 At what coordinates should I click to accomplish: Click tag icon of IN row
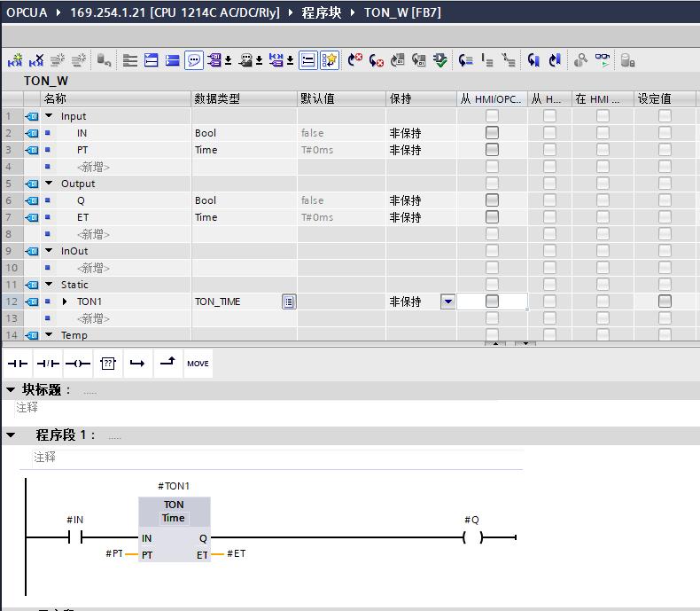[32, 133]
